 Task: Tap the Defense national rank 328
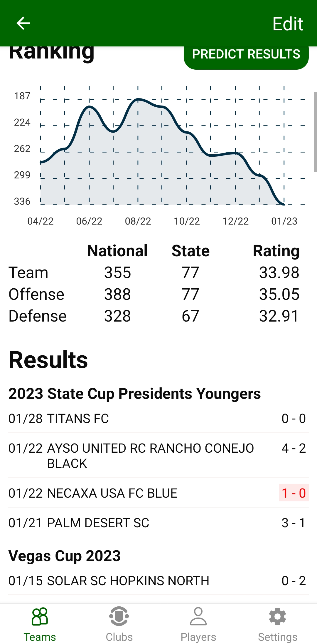click(x=117, y=316)
